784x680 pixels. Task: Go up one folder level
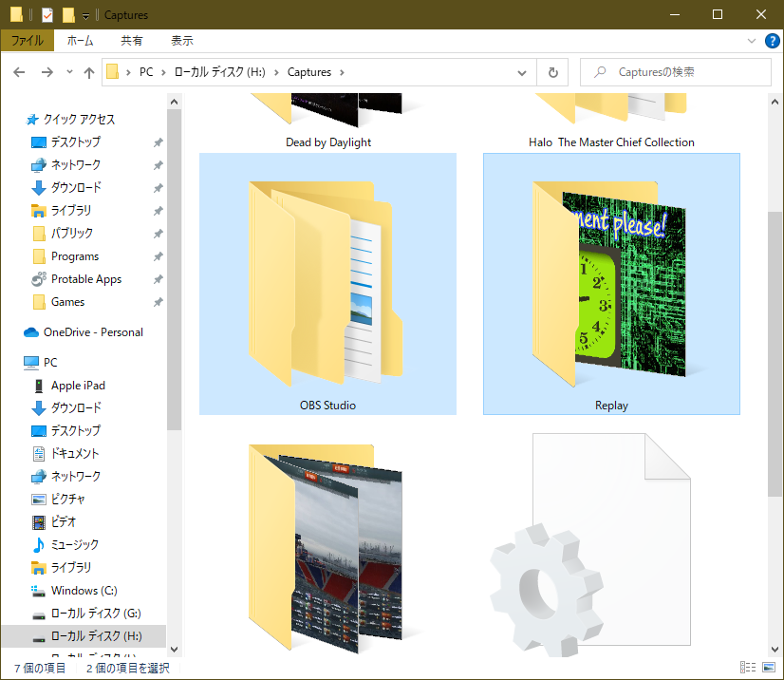pos(89,72)
